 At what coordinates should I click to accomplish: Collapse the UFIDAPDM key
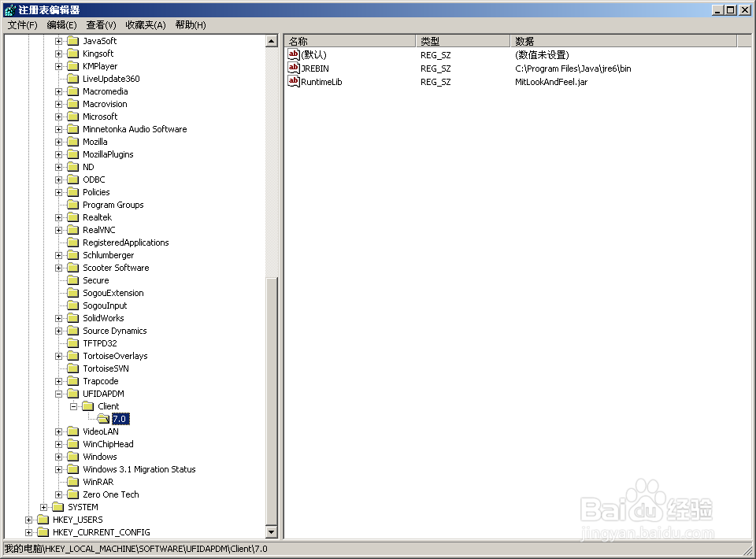58,394
